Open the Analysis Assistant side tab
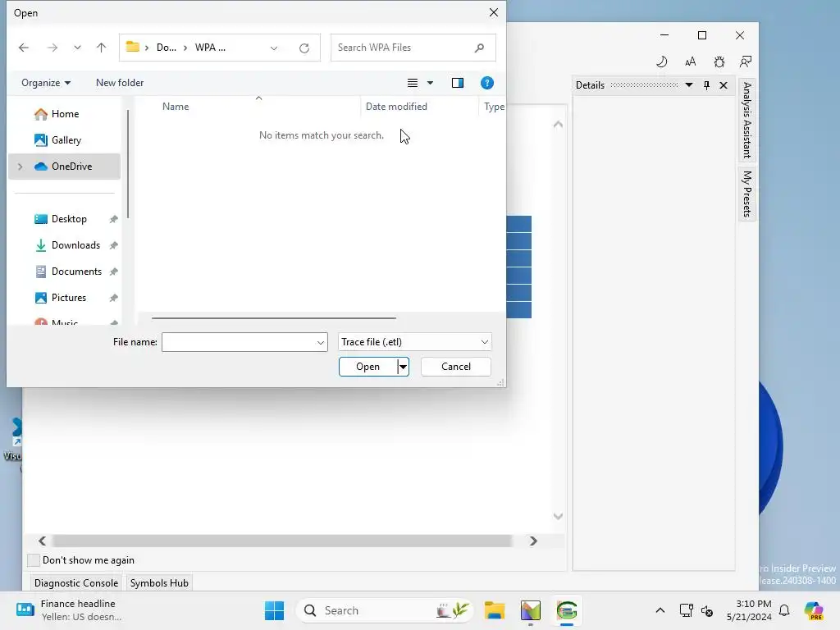 coord(747,120)
